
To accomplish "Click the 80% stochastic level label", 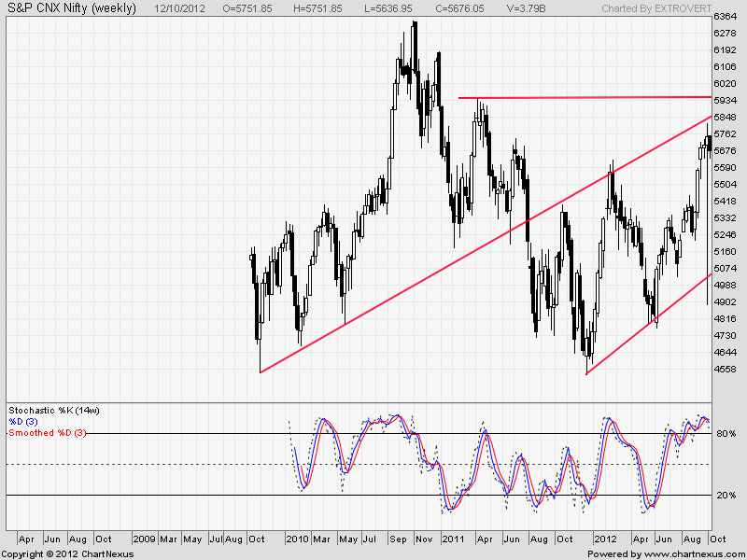I will tap(725, 434).
